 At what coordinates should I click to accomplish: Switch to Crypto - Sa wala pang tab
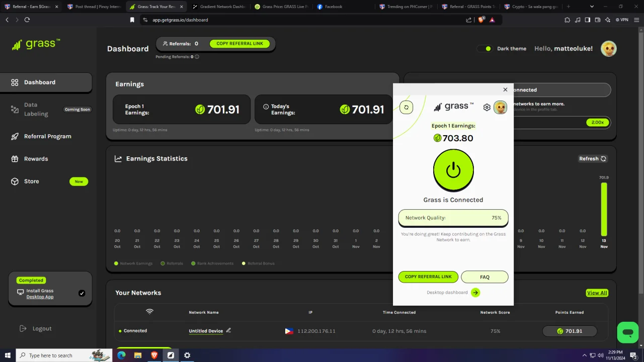click(531, 7)
